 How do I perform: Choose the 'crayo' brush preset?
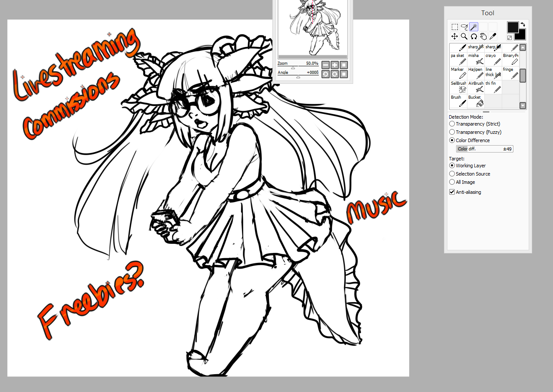coord(493,59)
